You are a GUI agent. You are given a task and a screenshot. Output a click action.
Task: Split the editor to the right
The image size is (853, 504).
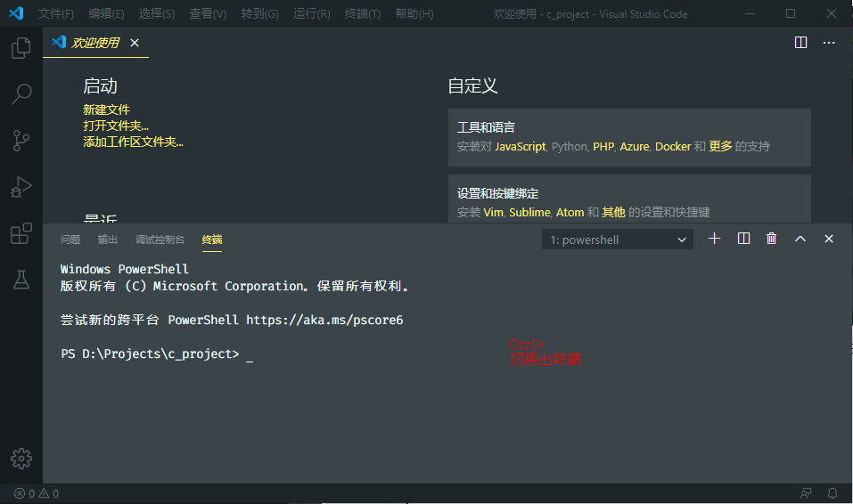[x=800, y=43]
